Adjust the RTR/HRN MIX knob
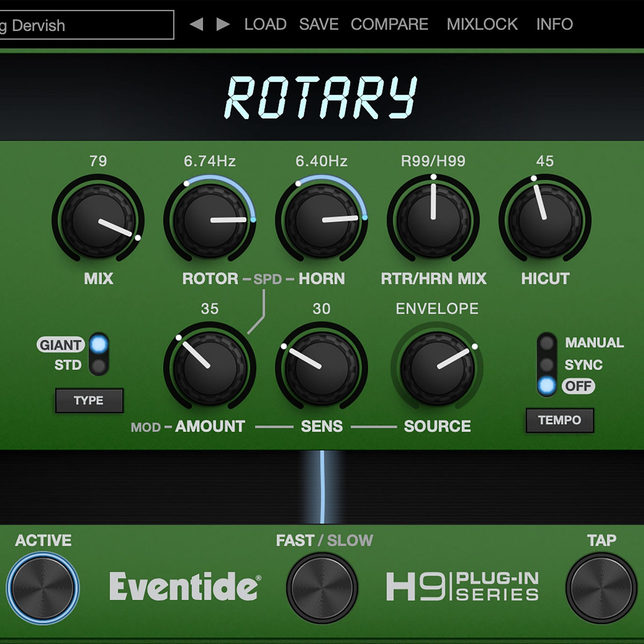This screenshot has height=644, width=644. [x=433, y=218]
